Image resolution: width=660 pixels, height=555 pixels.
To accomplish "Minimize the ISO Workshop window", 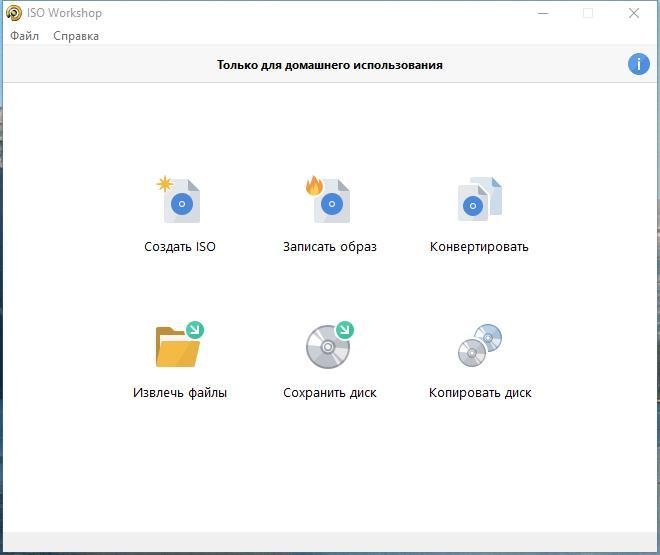I will [x=542, y=13].
